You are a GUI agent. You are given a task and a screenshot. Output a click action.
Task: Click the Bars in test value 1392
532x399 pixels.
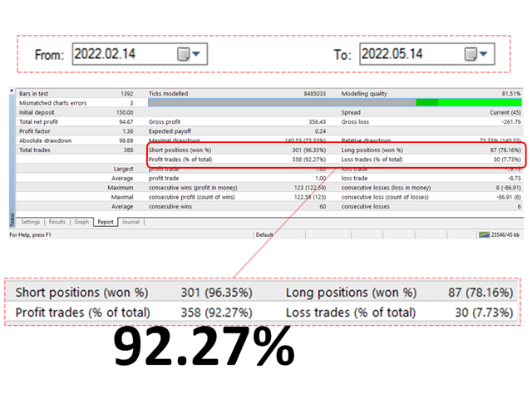tap(127, 94)
